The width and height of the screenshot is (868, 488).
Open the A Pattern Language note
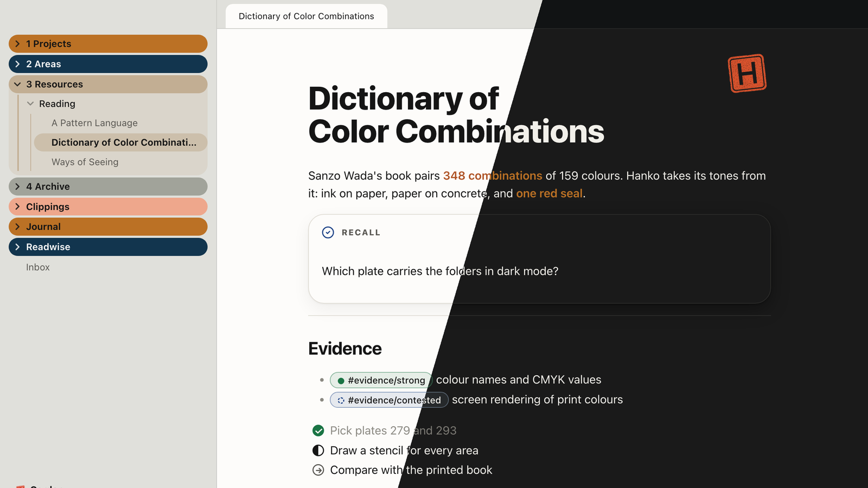tap(94, 123)
